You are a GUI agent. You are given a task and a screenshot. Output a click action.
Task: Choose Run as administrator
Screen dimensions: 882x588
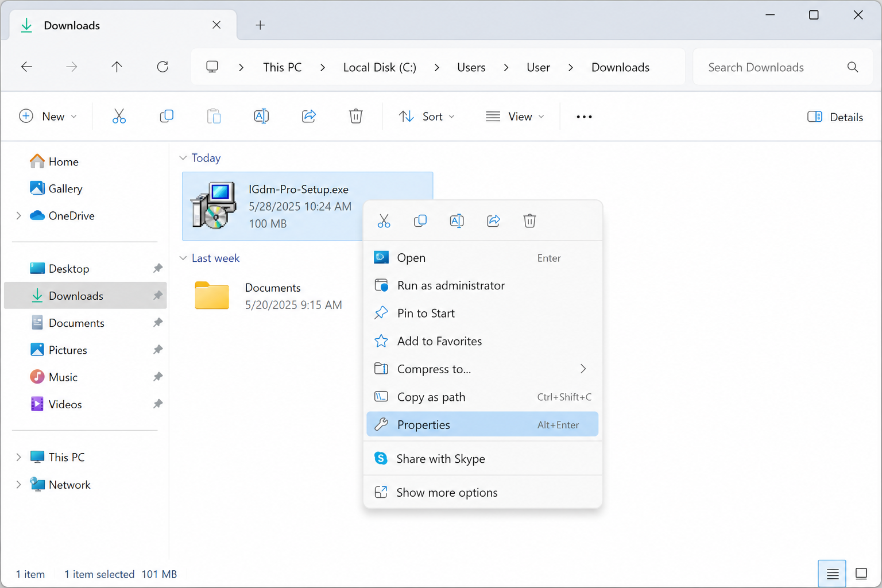482,285
